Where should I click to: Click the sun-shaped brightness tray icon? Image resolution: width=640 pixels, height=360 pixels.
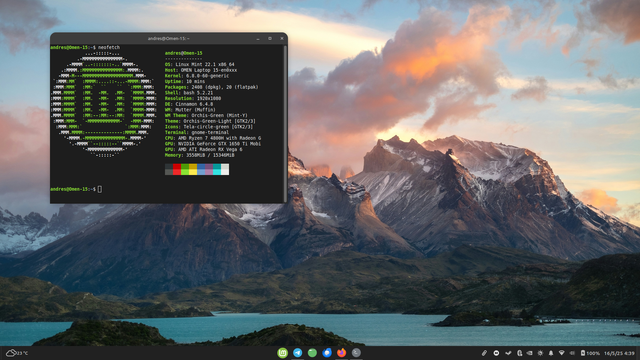[x=540, y=353]
